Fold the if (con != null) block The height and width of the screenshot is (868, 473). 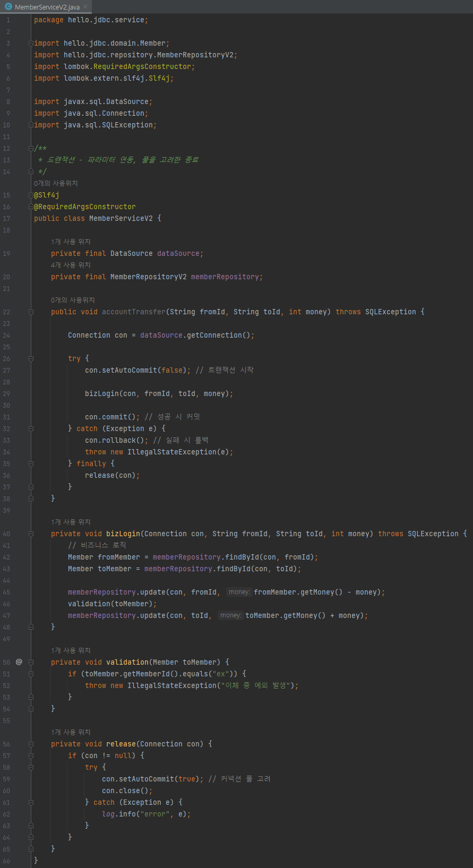(x=31, y=755)
